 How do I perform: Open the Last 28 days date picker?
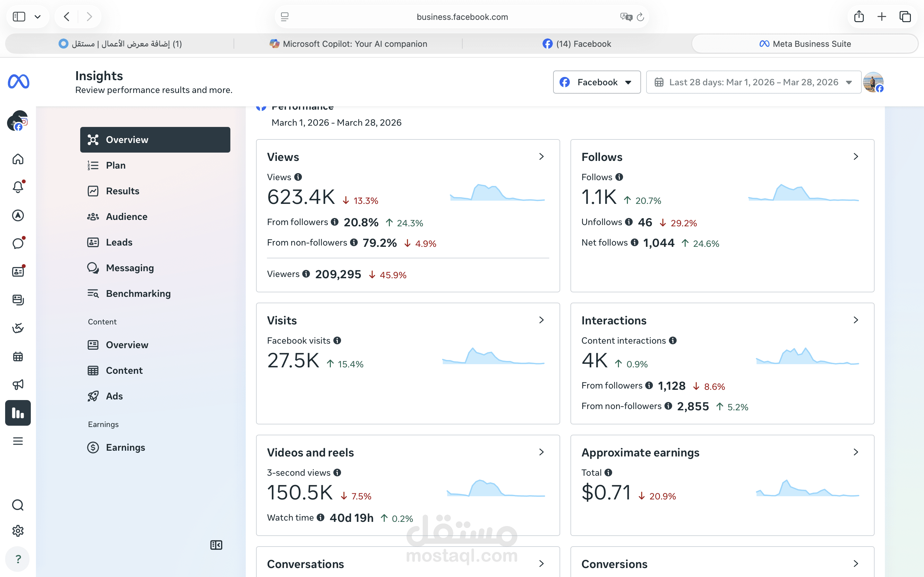753,82
